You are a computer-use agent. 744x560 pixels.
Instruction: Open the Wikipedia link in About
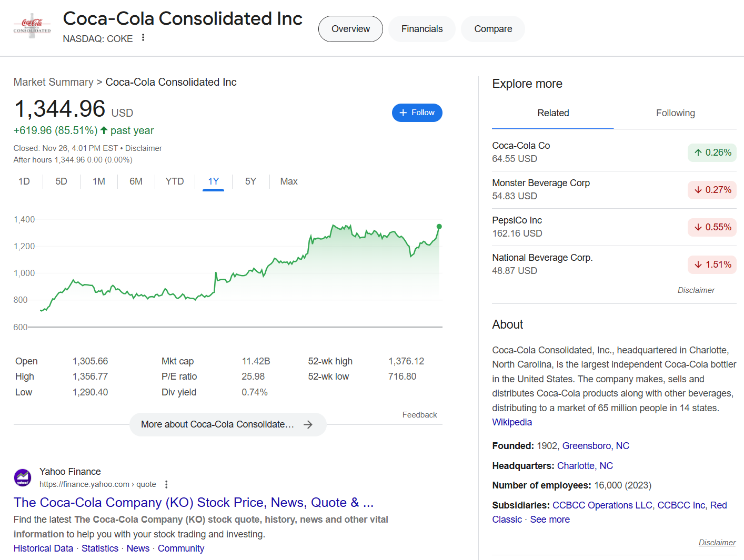[x=511, y=422]
